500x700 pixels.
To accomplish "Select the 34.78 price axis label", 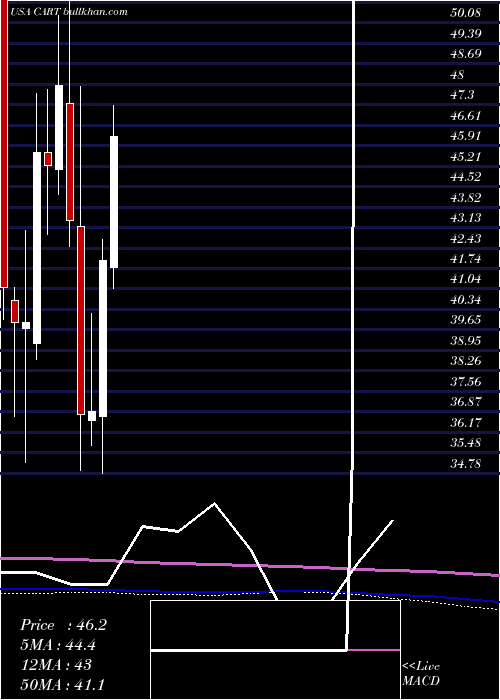I will [x=466, y=464].
